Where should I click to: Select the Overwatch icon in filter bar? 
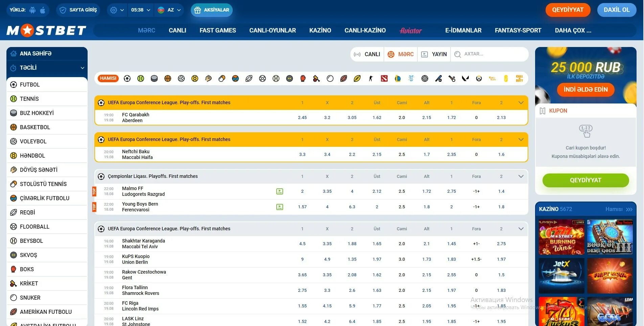pos(479,78)
